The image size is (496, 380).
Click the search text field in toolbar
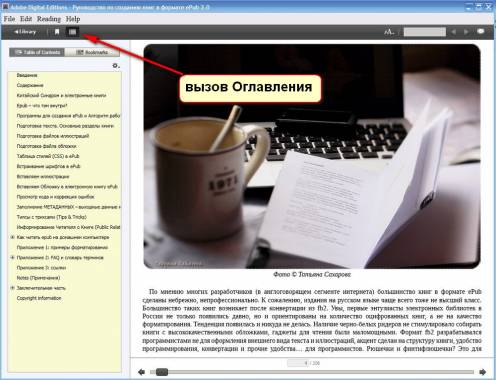pyautogui.click(x=425, y=32)
